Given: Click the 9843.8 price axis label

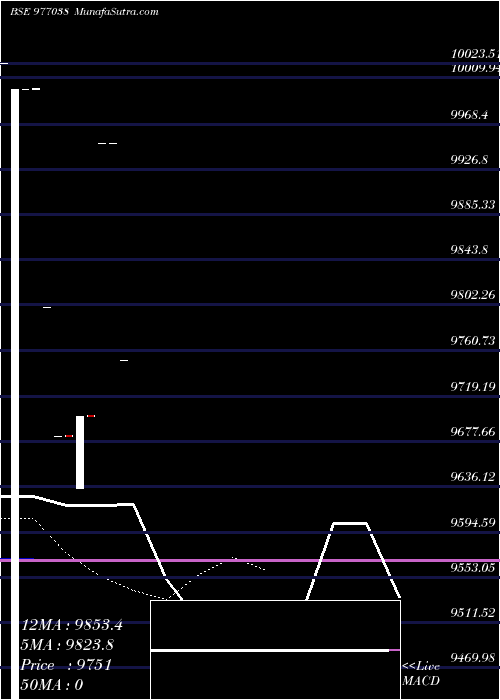Looking at the screenshot, I should point(469,250).
